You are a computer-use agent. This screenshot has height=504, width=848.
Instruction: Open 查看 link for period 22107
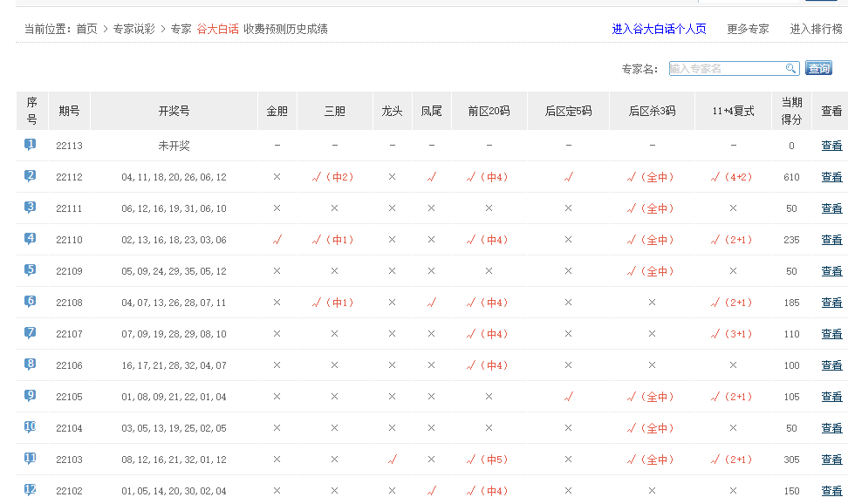click(831, 334)
